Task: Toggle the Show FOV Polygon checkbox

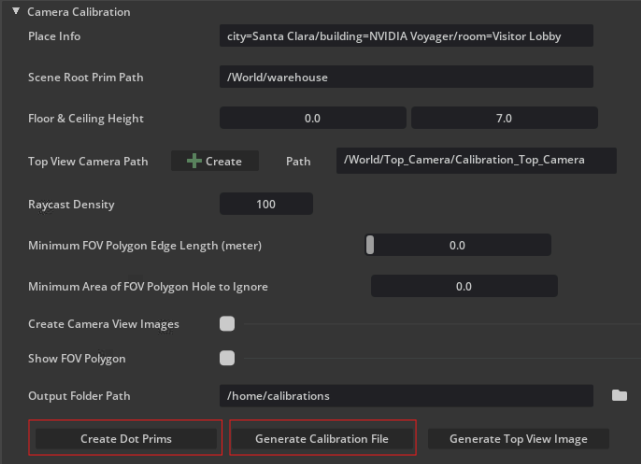Action: (x=227, y=358)
